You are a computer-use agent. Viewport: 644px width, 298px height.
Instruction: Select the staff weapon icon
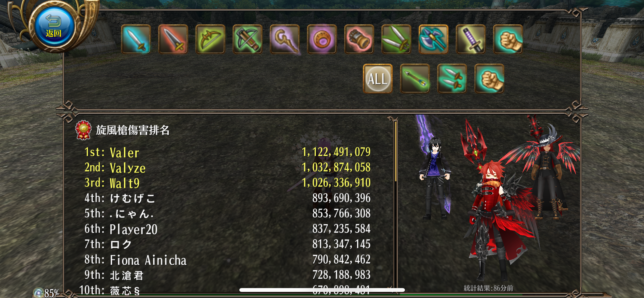pyautogui.click(x=285, y=39)
